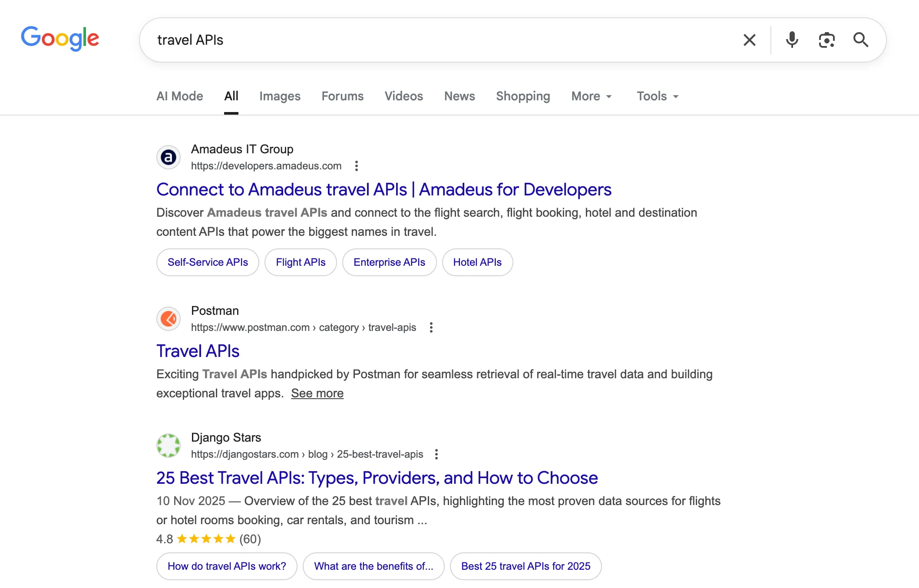Viewport: 919px width, 588px height.
Task: Open options for the Django Stars result
Action: (x=436, y=454)
